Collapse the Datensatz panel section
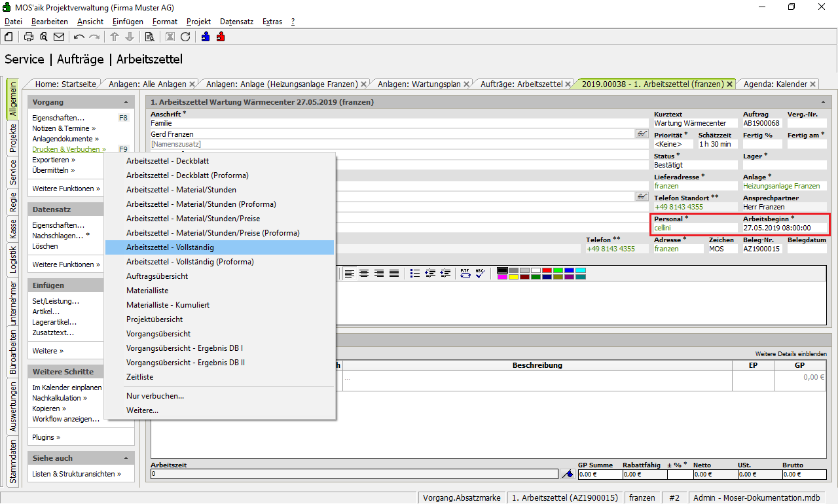The width and height of the screenshot is (838, 504). pyautogui.click(x=126, y=210)
